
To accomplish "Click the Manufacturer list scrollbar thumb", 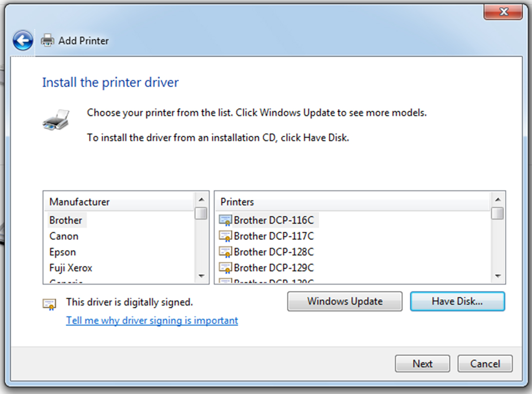I will pos(201,213).
